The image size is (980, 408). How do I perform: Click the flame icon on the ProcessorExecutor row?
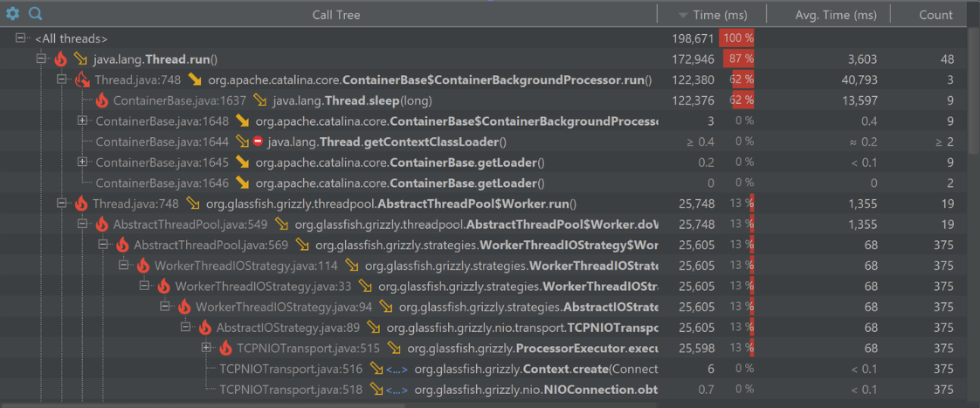[x=225, y=348]
